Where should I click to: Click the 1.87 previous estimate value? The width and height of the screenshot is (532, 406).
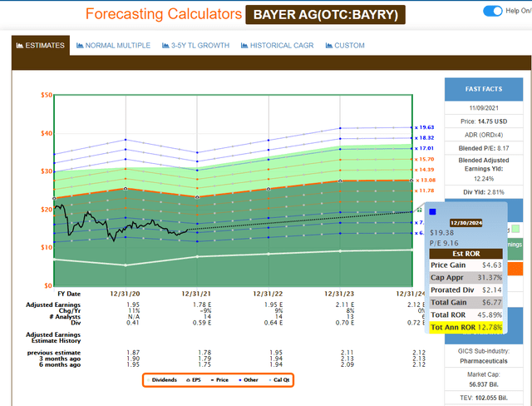coord(133,353)
